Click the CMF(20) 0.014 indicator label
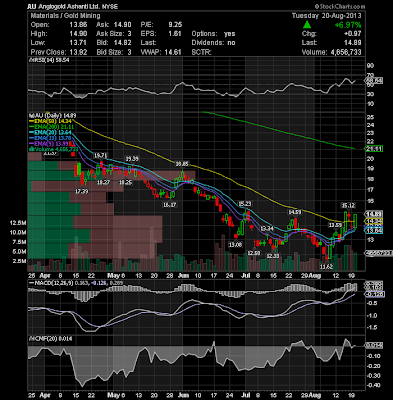This screenshot has height=400, width=393. 50,339
